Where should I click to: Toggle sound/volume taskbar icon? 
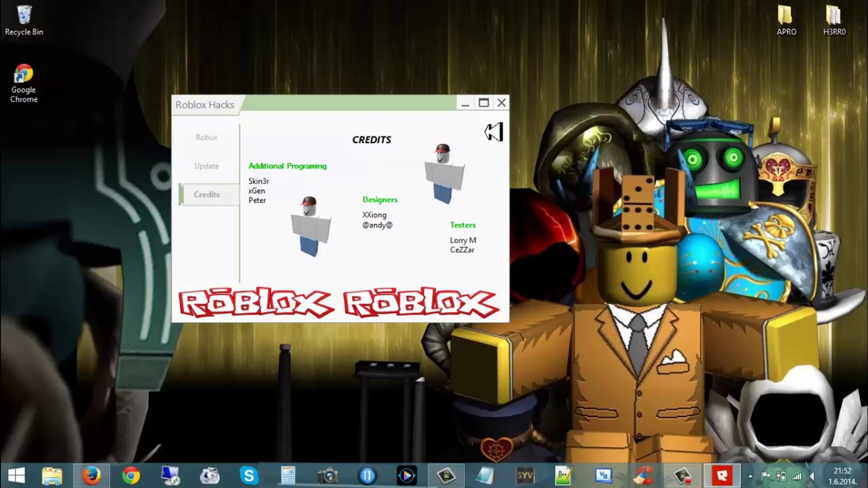812,474
